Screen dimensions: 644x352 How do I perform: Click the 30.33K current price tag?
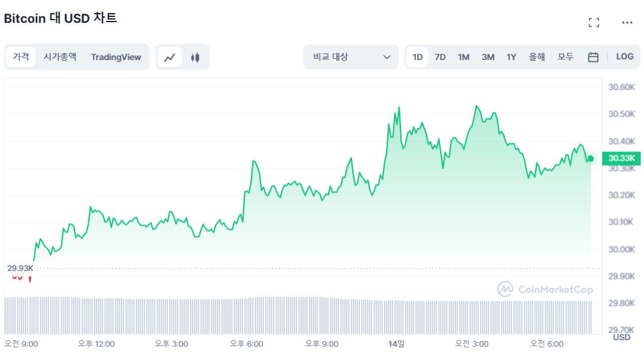[621, 158]
